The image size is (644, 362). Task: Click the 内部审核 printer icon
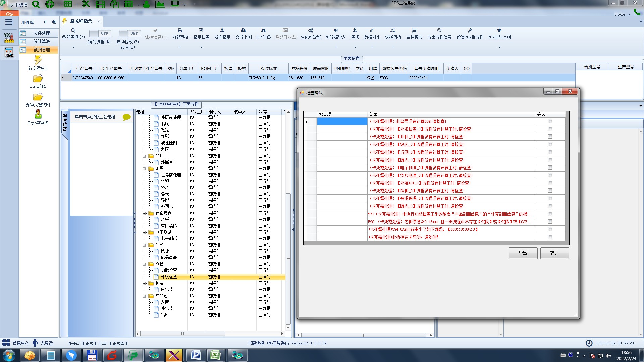pyautogui.click(x=180, y=31)
